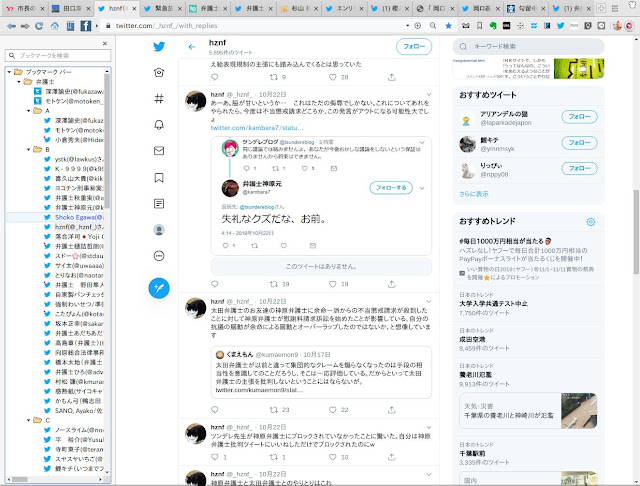This screenshot has width=640, height=486.
Task: Collapse the 弁護士 bookmark folder
Action: point(19,82)
